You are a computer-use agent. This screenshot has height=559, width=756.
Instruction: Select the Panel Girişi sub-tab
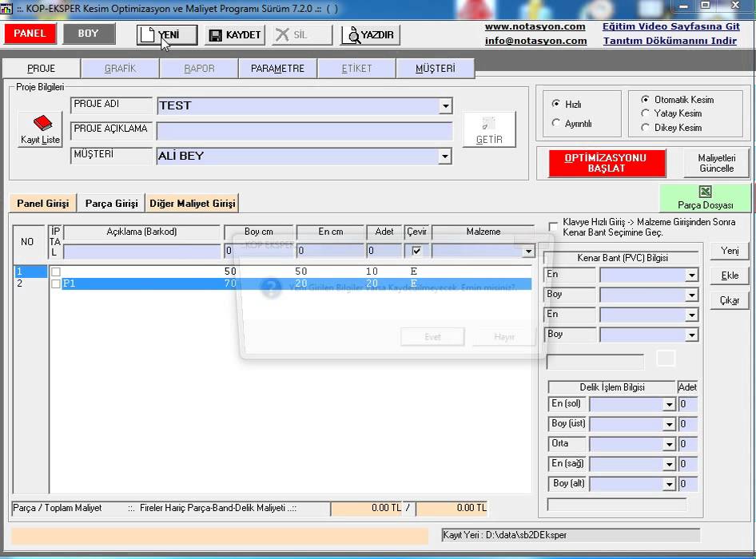[43, 204]
